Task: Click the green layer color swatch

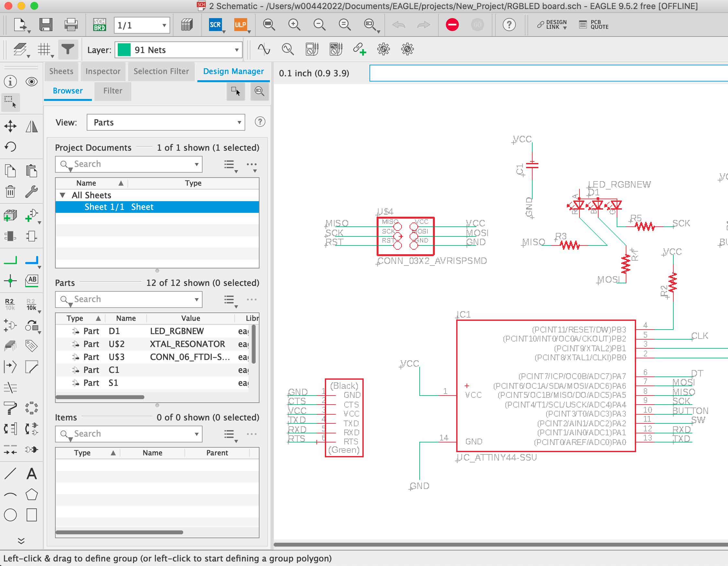Action: click(x=124, y=50)
